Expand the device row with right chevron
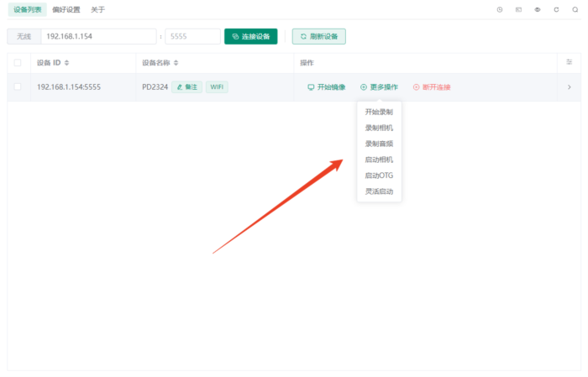 point(569,86)
